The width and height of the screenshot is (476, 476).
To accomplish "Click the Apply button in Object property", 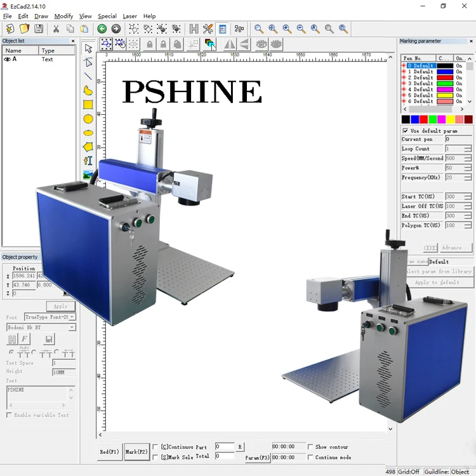I will pos(61,306).
